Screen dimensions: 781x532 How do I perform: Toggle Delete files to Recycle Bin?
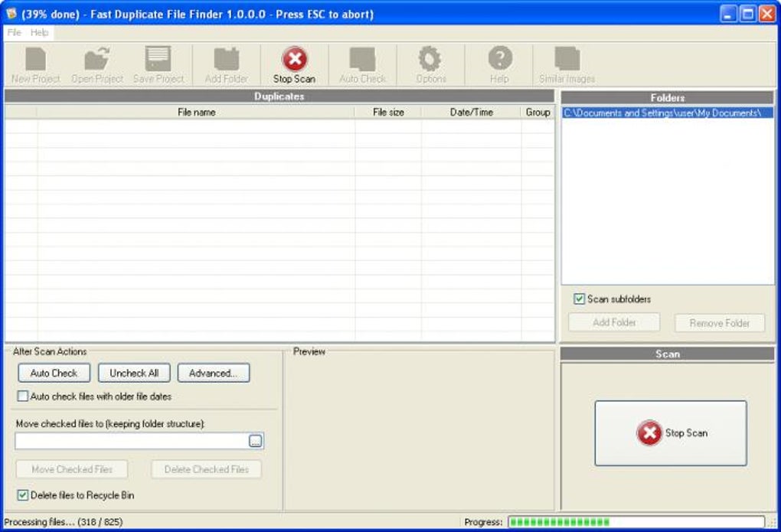pos(22,495)
